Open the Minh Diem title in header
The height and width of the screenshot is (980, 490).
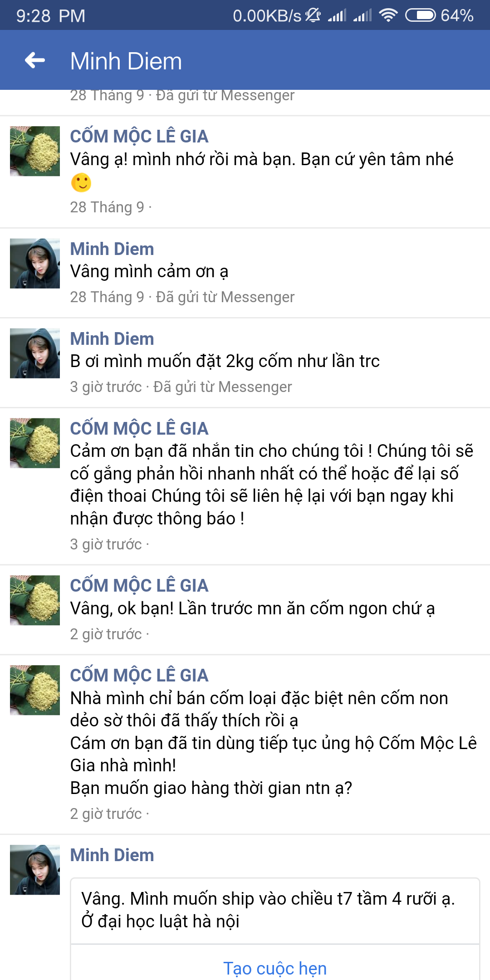(126, 61)
